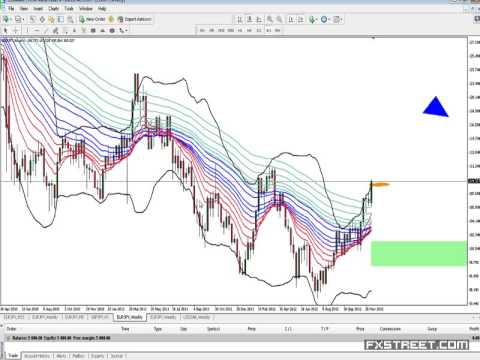Open the indicators list dropdown
This screenshot has width=480, height=360.
point(313,19)
